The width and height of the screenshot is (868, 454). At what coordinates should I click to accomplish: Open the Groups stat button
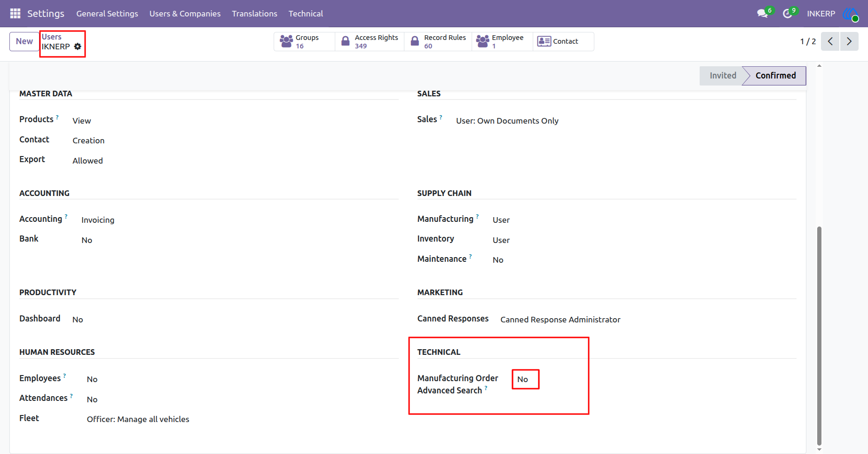tap(304, 41)
